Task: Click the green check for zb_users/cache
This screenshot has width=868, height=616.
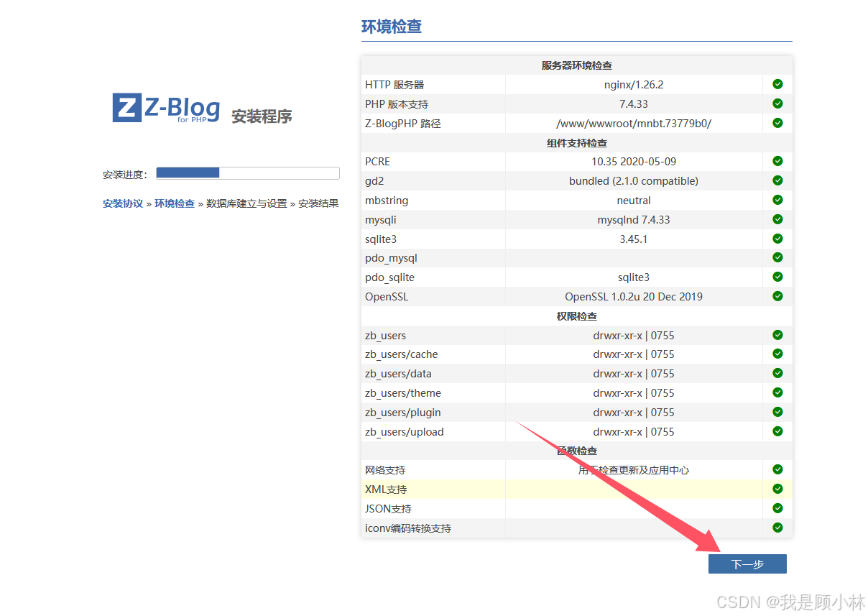Action: pos(777,354)
